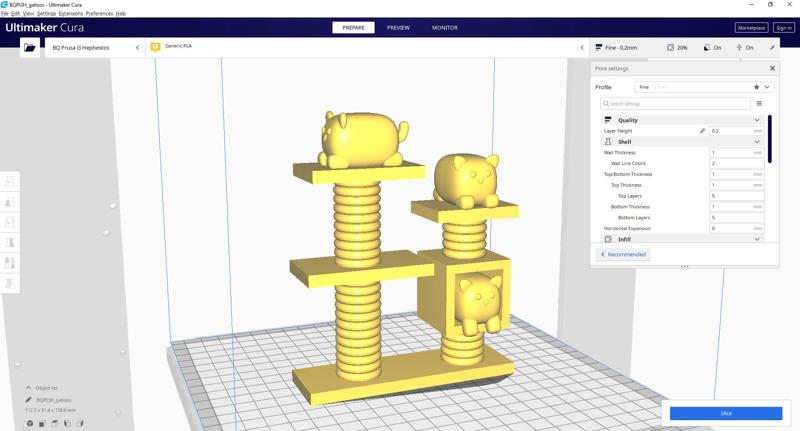
Task: Expand the Infill section chevron
Action: tap(757, 239)
